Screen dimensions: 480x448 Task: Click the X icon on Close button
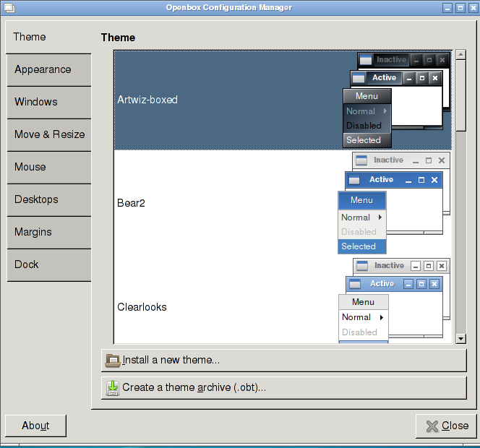432,426
